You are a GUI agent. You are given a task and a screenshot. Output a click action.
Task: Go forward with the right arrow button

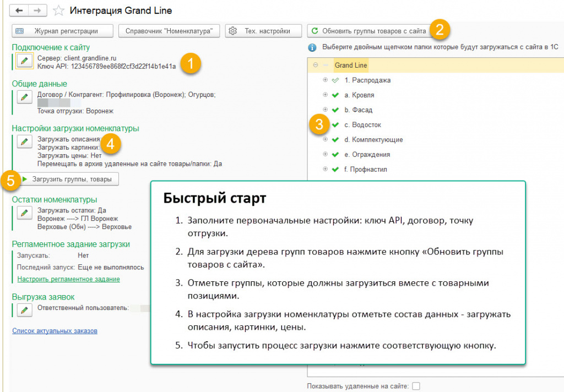click(37, 10)
